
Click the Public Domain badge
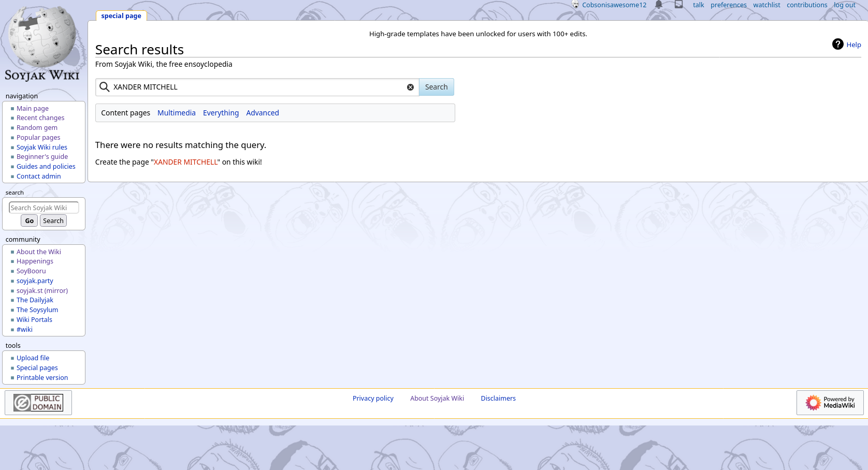tap(38, 403)
